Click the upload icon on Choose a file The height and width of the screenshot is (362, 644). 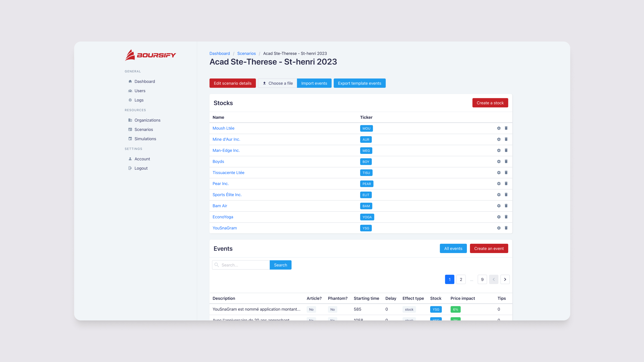pos(264,83)
